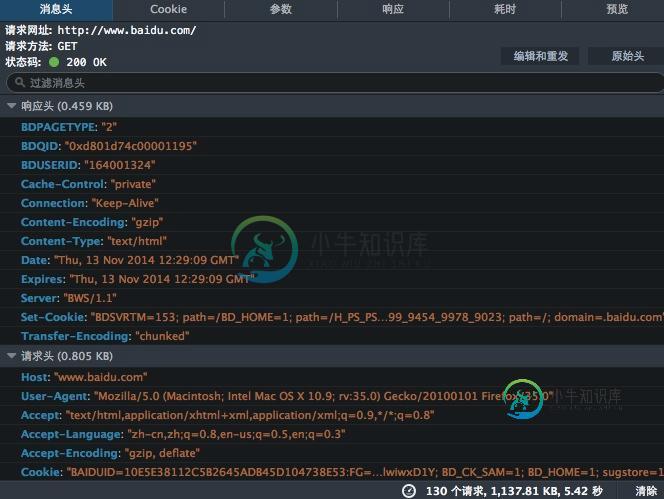Select the Content-Encoding gzip header row
This screenshot has height=499, width=664.
point(332,222)
